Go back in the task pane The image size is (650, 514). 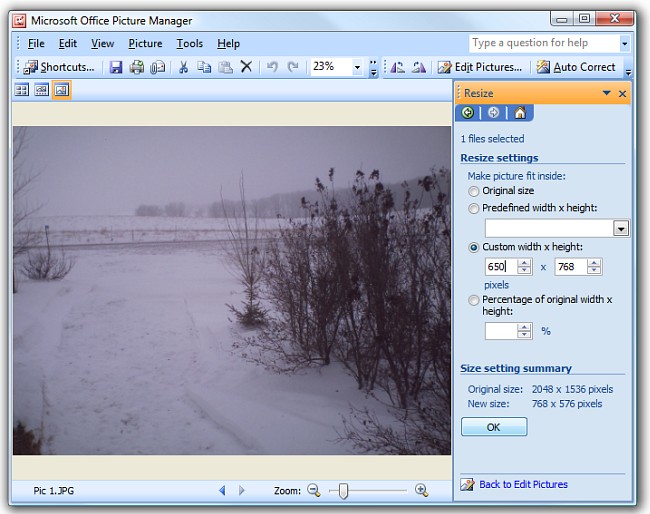pos(468,113)
